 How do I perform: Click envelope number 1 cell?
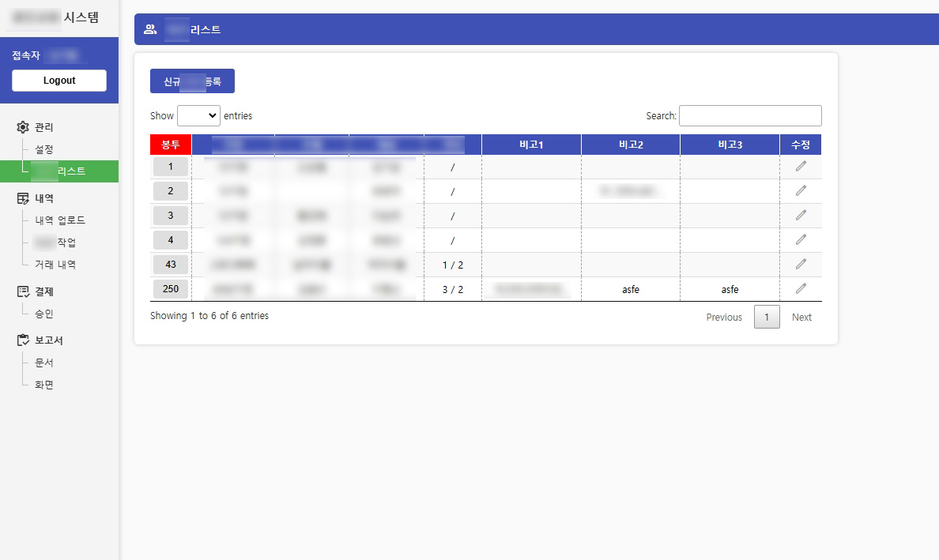click(x=171, y=167)
